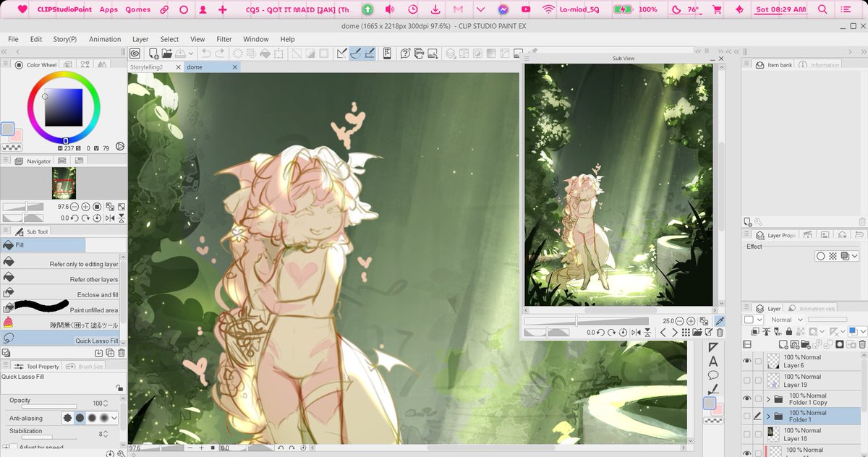Open the Filter menu
Viewport: 868px width, 457px height.
[x=224, y=39]
